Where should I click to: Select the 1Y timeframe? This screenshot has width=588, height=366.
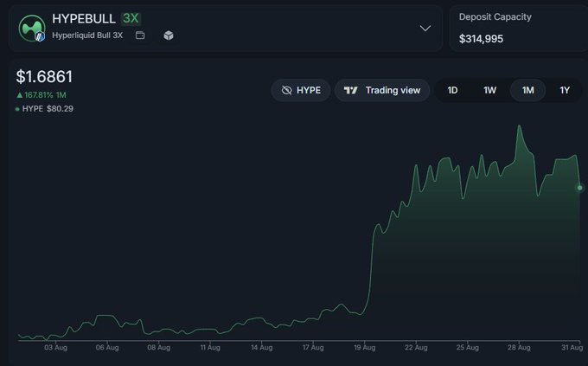pos(565,90)
